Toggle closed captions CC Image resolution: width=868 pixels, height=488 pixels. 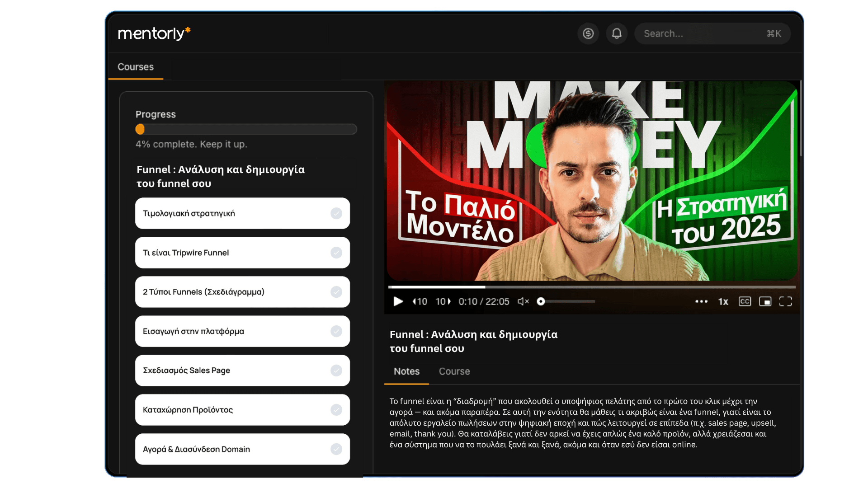click(x=745, y=301)
